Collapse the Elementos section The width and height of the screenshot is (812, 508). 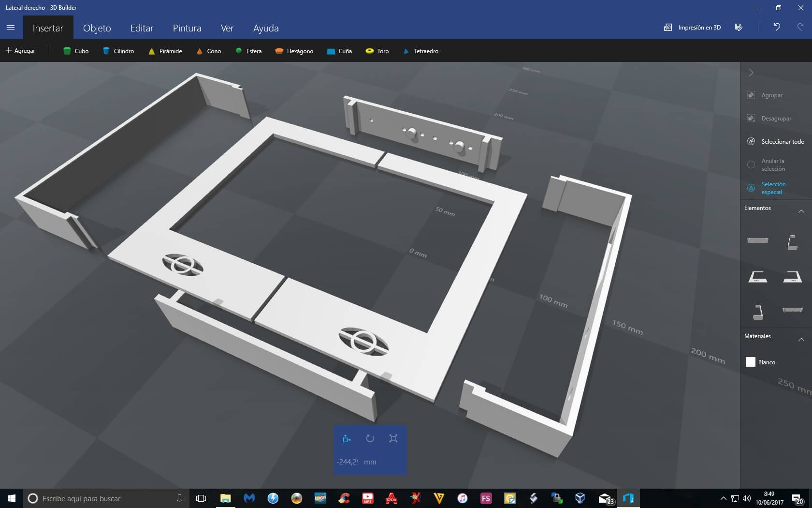click(801, 211)
